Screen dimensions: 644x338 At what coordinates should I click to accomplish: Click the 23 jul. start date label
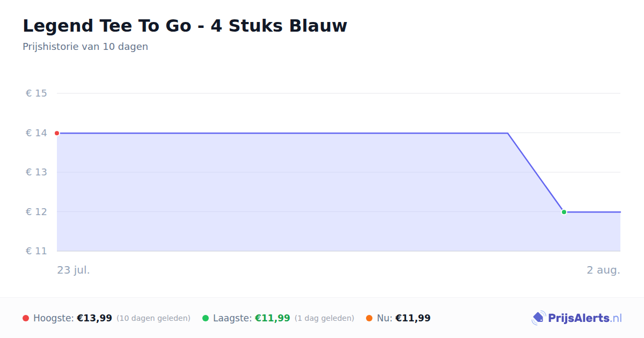click(74, 270)
